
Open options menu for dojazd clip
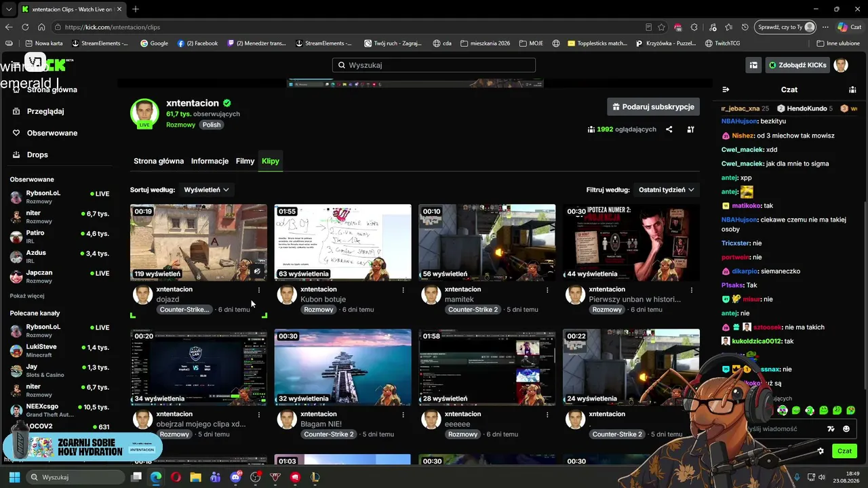[258, 290]
